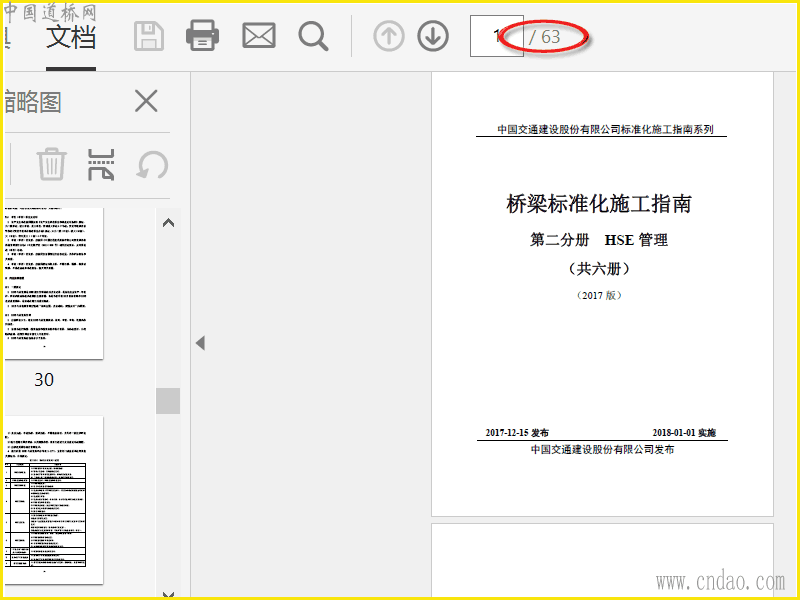This screenshot has height=600, width=800.
Task: Click the extract pages icon
Action: coord(101,165)
